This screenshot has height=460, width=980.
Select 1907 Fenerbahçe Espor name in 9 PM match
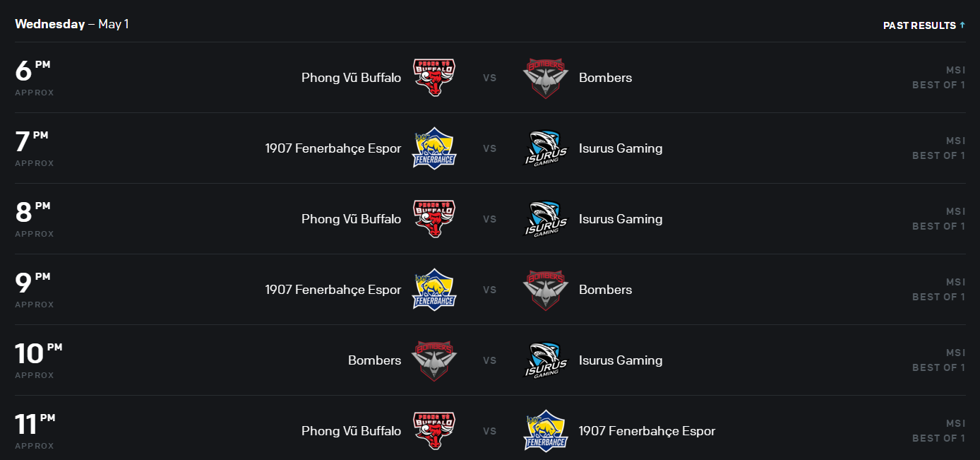tap(333, 290)
